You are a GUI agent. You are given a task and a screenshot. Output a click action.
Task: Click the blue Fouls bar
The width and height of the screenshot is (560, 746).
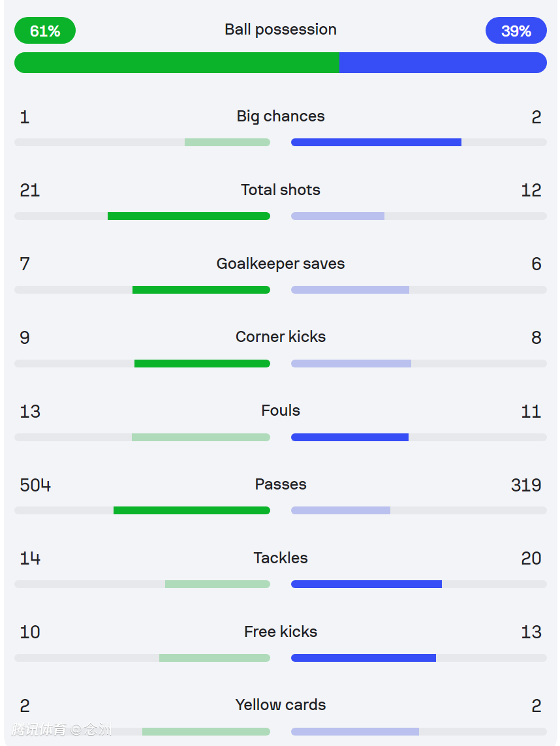[350, 437]
